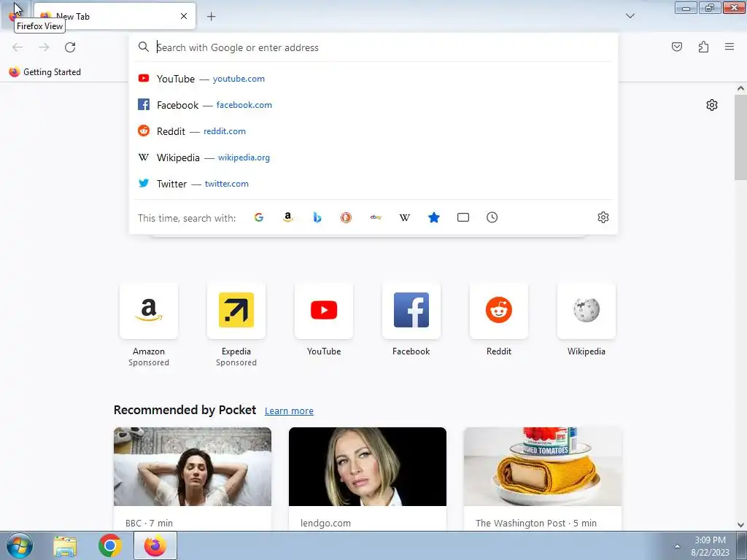Image resolution: width=747 pixels, height=560 pixels.
Task: Choose YouTube youtube.com suggestion
Action: 373,79
